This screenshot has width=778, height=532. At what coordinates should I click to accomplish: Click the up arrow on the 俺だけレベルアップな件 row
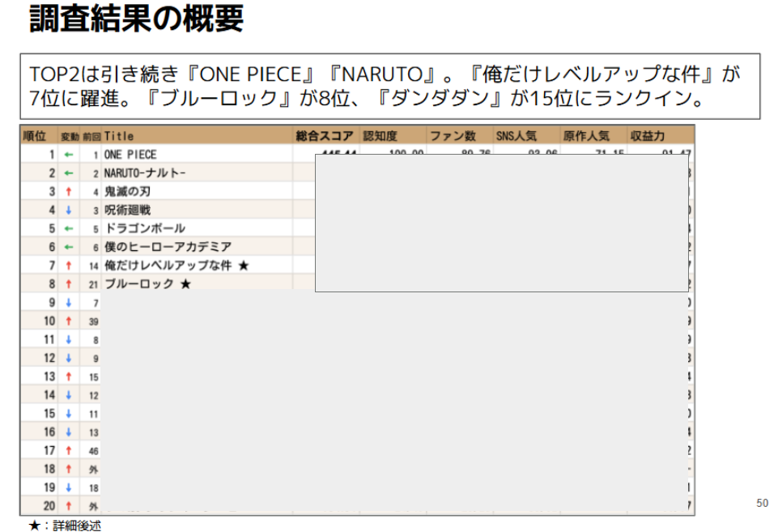(x=69, y=264)
